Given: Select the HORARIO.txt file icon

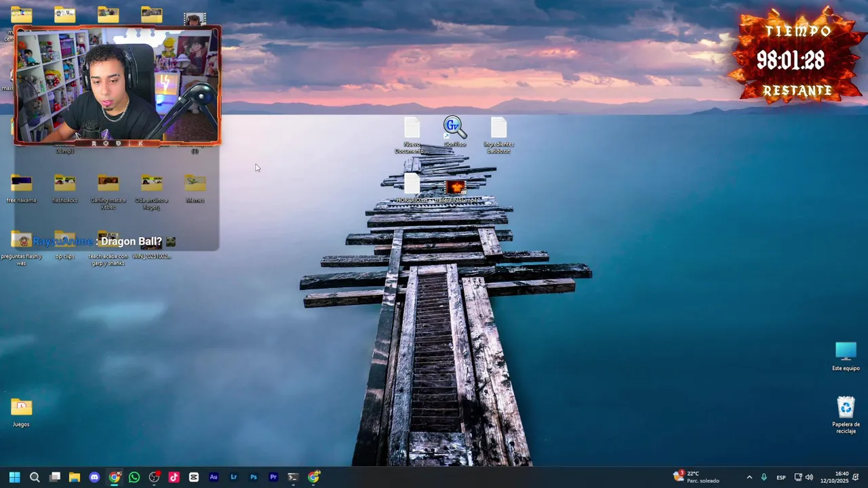Looking at the screenshot, I should click(x=412, y=188).
